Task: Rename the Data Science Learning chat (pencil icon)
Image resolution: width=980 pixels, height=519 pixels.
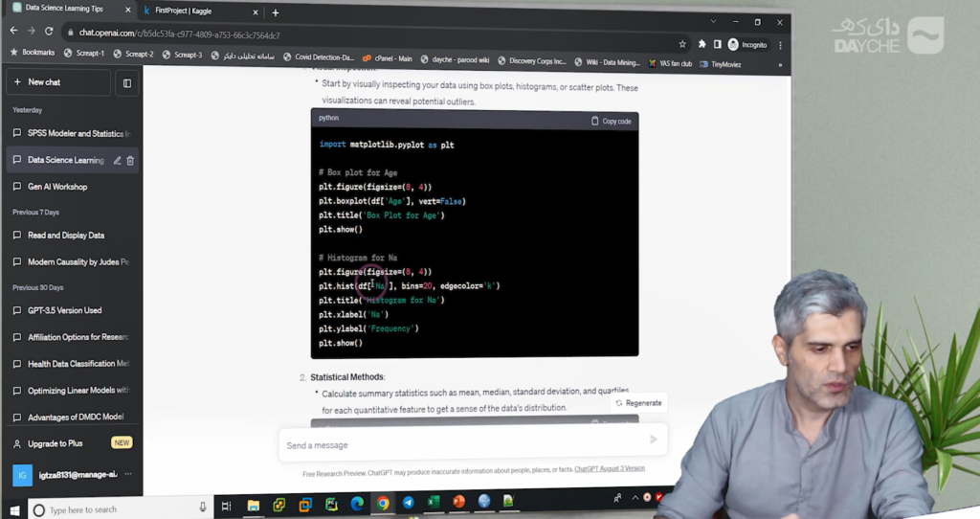Action: click(x=117, y=161)
